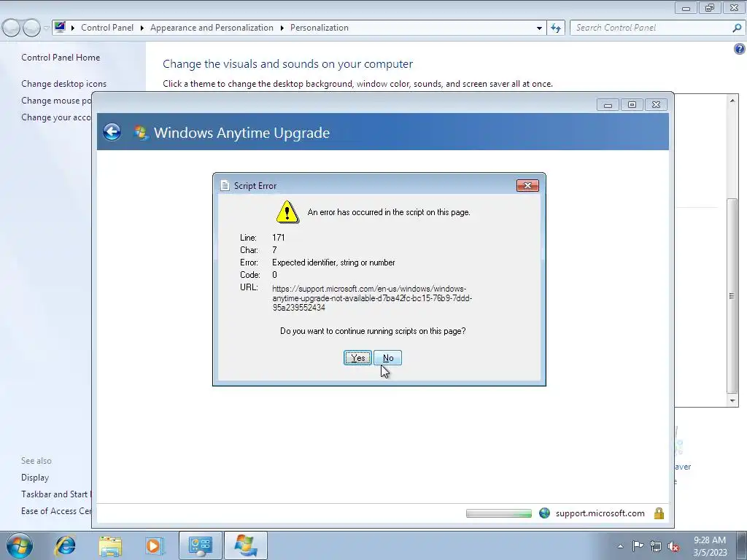Click the Show desktop button
Screen dimensions: 747x560
click(x=742, y=545)
